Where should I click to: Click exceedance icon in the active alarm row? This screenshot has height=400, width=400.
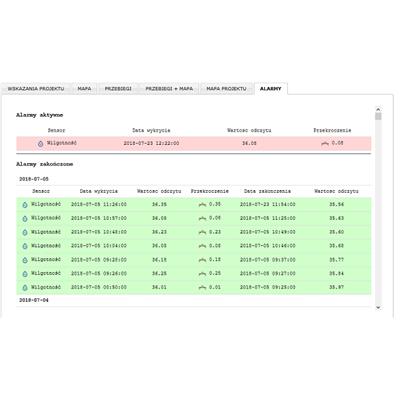coord(325,143)
